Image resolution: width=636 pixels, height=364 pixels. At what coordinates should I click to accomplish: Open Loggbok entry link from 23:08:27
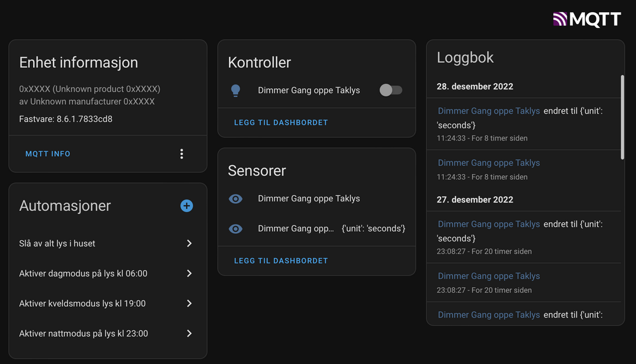pyautogui.click(x=488, y=224)
